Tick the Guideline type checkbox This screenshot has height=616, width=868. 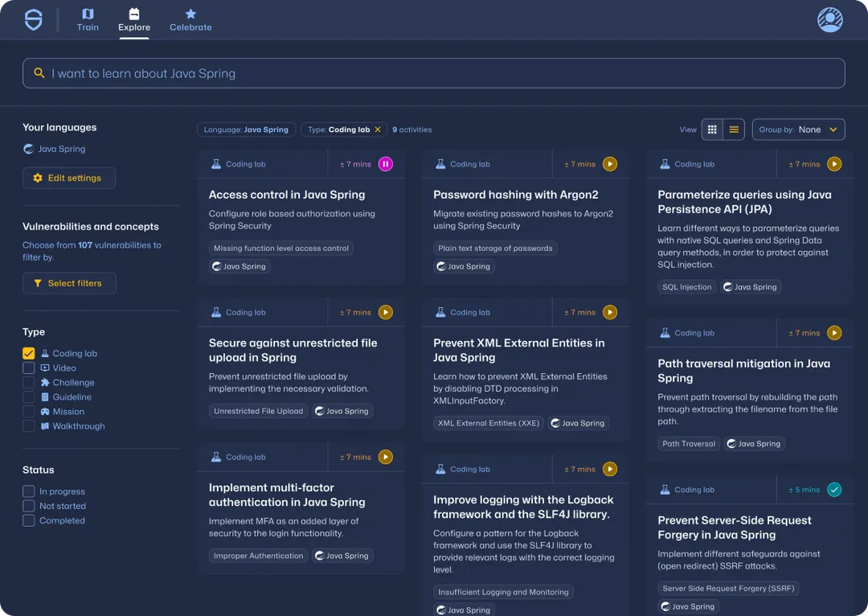tap(29, 397)
